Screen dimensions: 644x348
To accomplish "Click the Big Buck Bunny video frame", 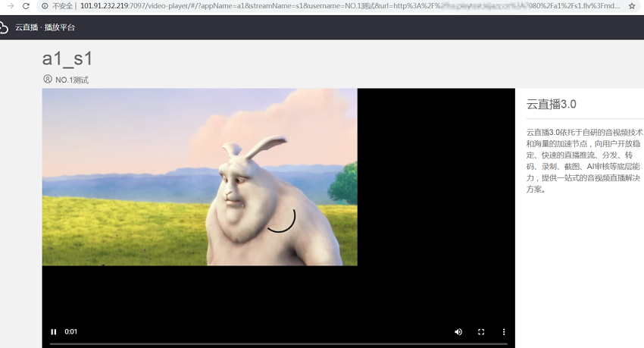I will tap(199, 177).
